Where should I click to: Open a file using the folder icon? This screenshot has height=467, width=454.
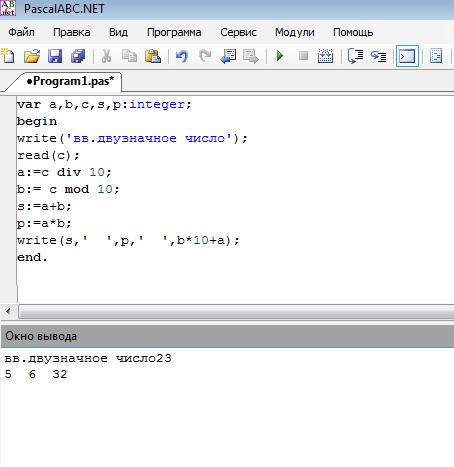pyautogui.click(x=32, y=56)
